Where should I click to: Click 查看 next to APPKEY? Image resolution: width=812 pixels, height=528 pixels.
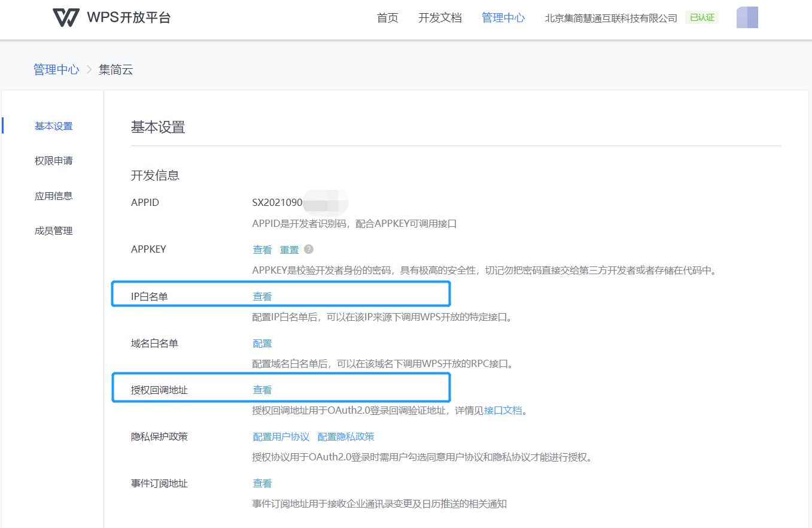click(x=262, y=250)
